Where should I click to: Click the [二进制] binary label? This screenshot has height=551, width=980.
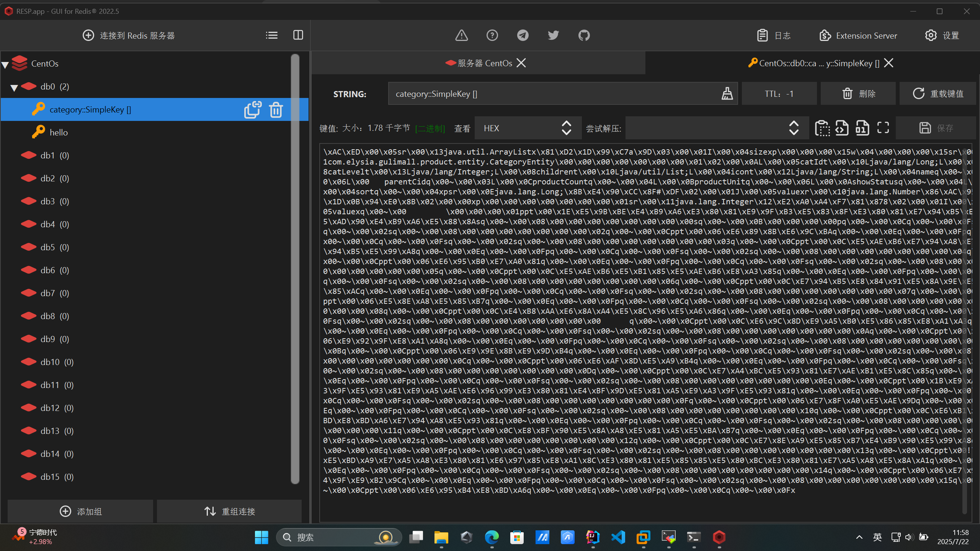pyautogui.click(x=430, y=129)
